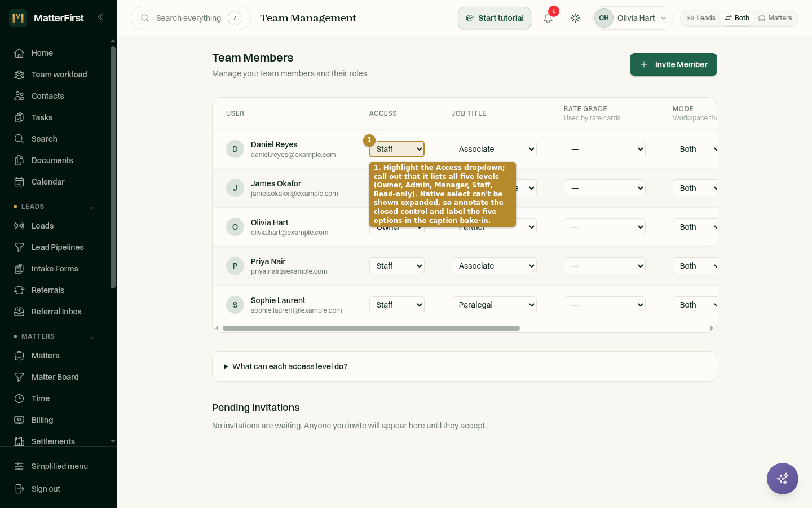This screenshot has width=812, height=508.
Task: Open Team workload from the sidebar
Action: click(54, 75)
